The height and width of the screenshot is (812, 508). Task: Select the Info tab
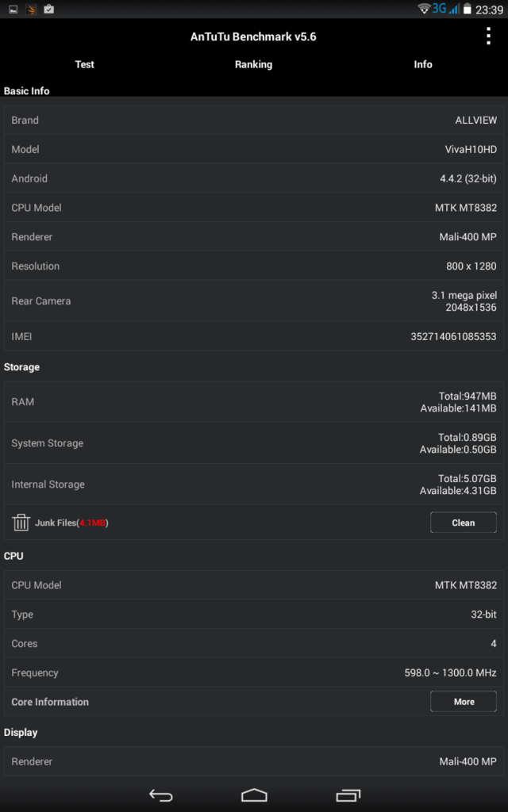(423, 64)
